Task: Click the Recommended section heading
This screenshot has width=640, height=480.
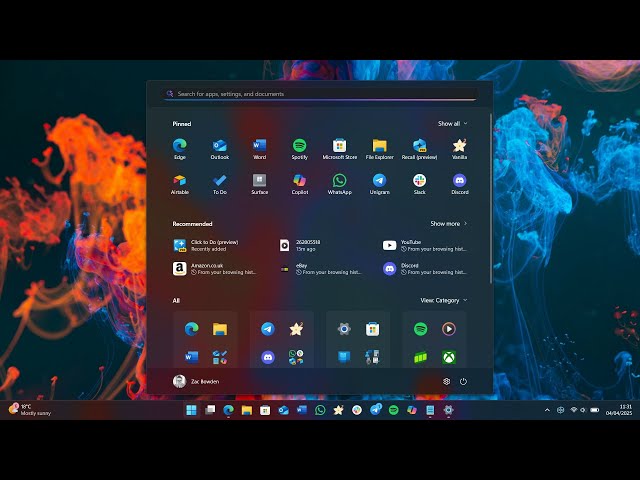Action: (x=192, y=224)
